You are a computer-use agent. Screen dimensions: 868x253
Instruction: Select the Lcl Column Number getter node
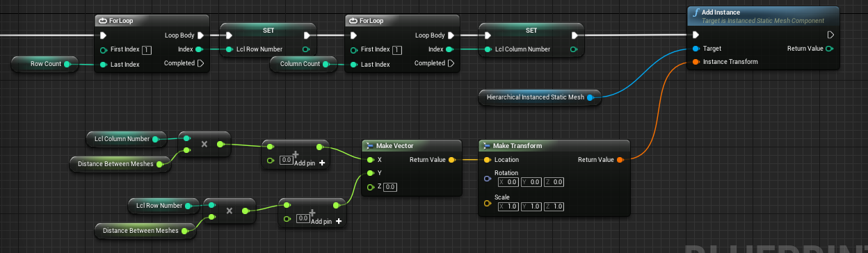tap(126, 138)
